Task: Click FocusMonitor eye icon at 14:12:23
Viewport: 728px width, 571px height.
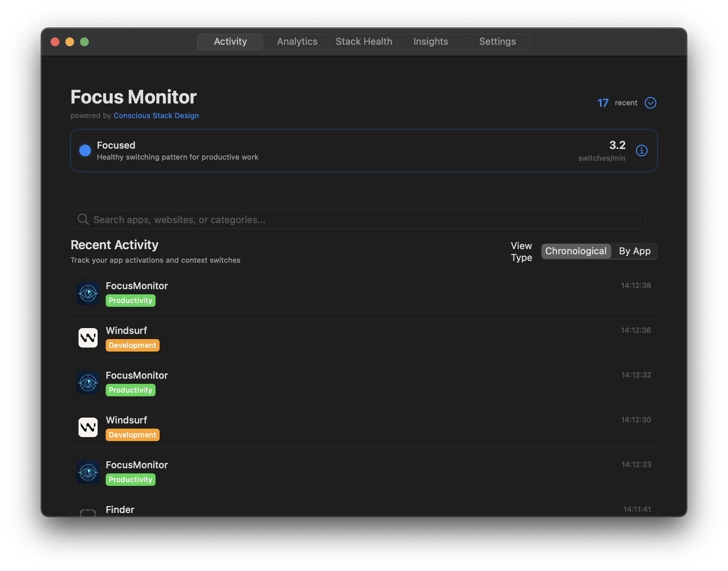Action: 88,472
